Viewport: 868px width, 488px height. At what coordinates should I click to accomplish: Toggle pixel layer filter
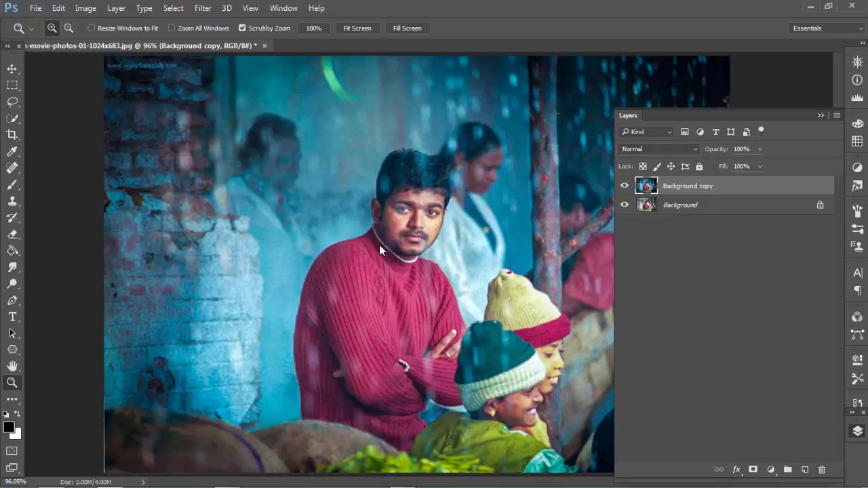[x=684, y=132]
